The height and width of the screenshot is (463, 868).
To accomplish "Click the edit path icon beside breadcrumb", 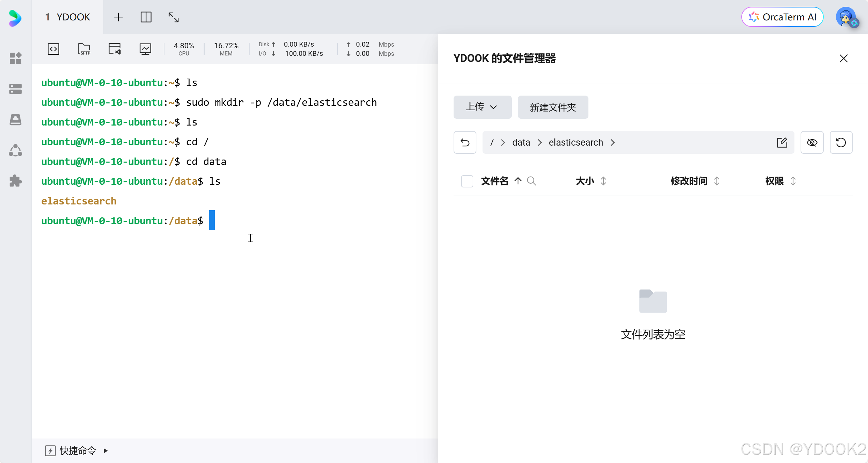I will pyautogui.click(x=783, y=142).
